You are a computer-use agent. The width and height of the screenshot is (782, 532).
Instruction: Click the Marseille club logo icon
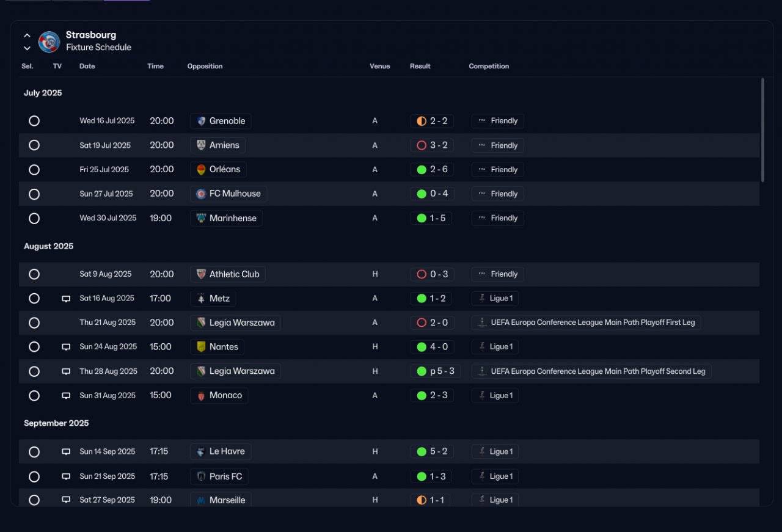[x=201, y=500]
